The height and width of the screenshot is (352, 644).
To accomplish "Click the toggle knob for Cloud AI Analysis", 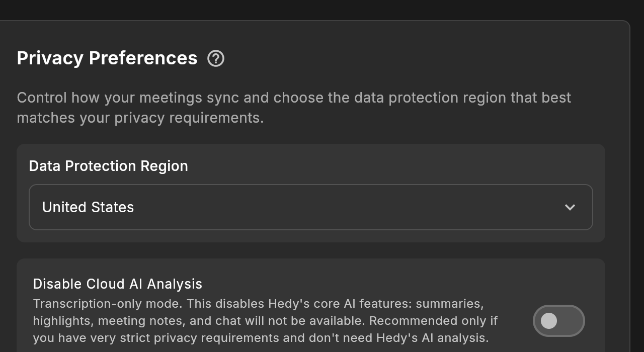I will click(x=549, y=321).
